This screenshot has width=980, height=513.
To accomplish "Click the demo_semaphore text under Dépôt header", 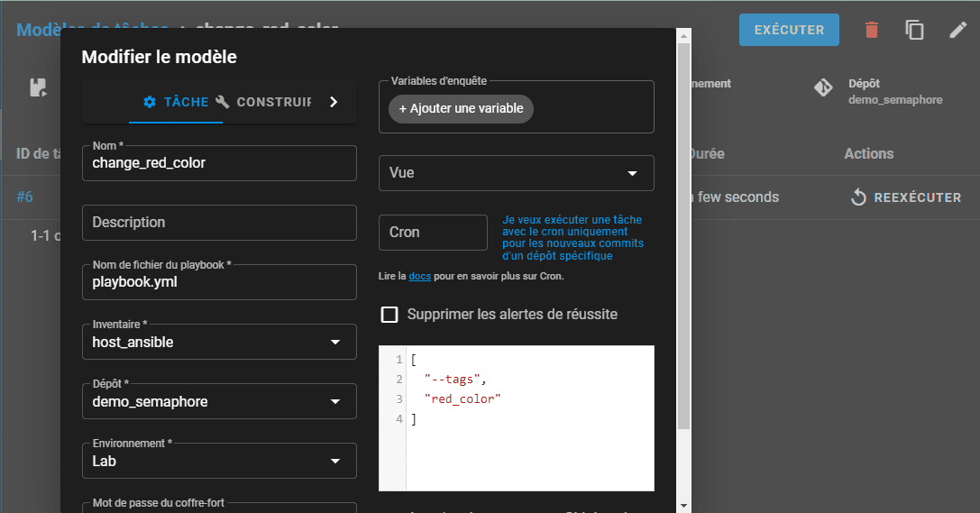I will point(895,100).
